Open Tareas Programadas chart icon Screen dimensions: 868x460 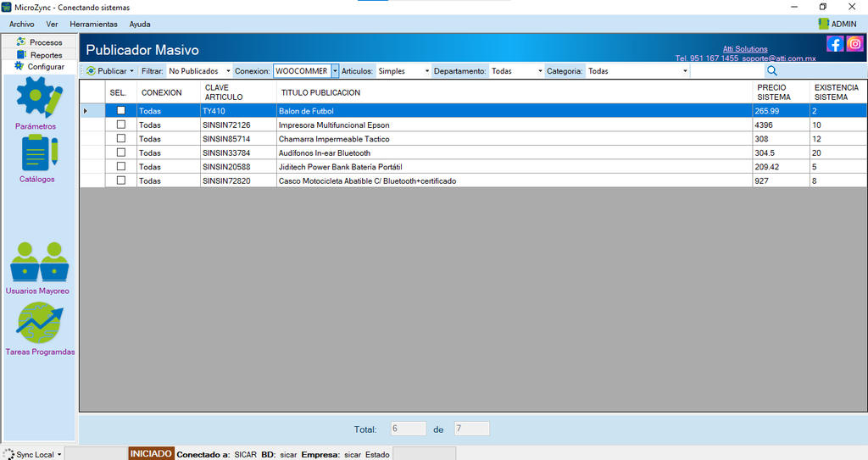40,322
